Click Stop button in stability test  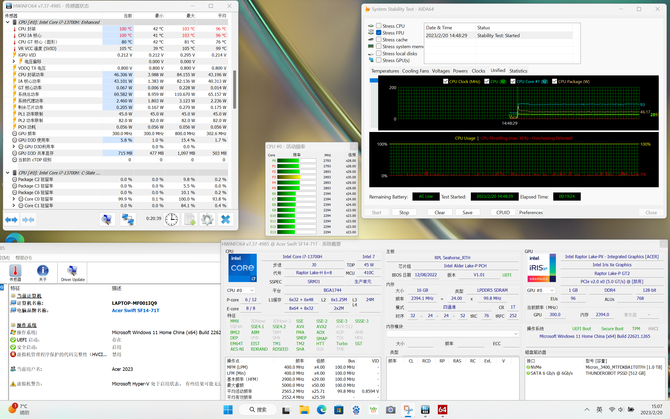click(404, 212)
